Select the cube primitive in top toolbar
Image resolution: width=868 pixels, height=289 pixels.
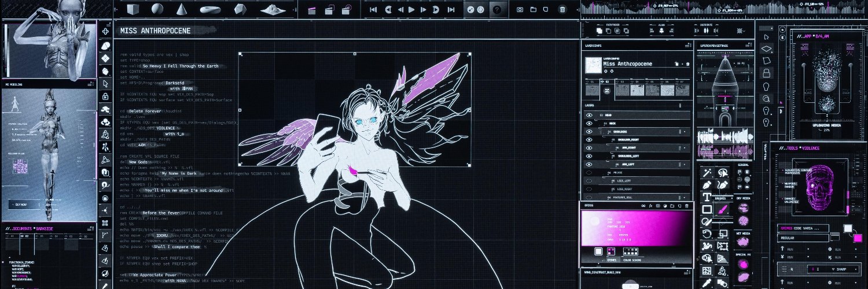133,9
